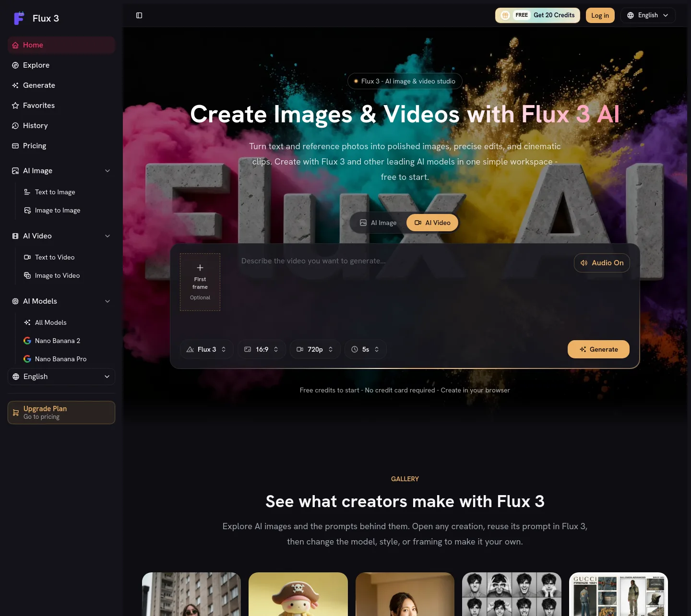
Task: Click the orange Generate button
Action: coord(598,349)
